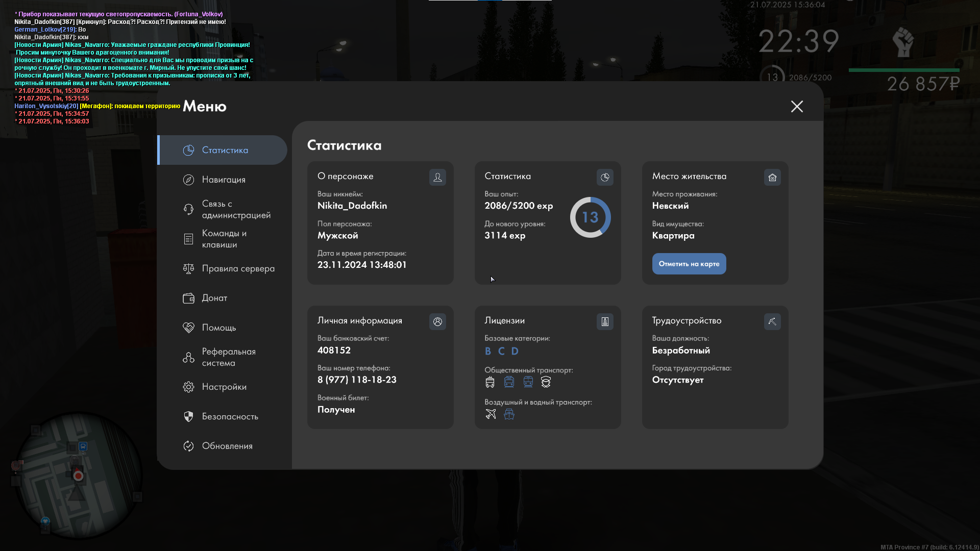
Task: Open Правила сервера in the sidebar
Action: (x=238, y=268)
